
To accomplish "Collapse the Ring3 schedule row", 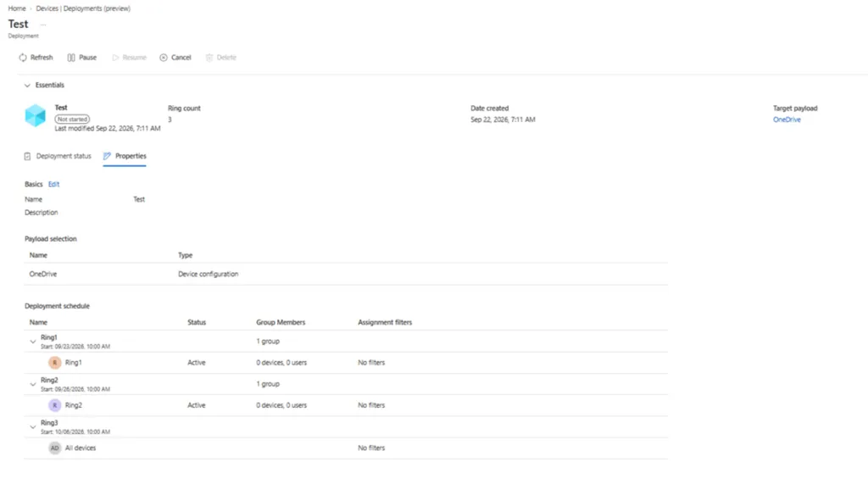I will [x=33, y=427].
